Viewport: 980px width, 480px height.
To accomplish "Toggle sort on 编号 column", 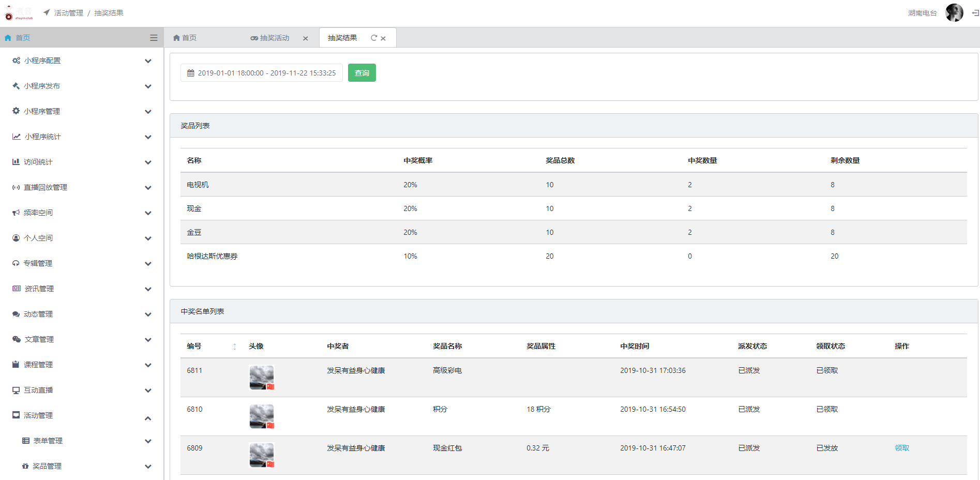I will [x=234, y=347].
